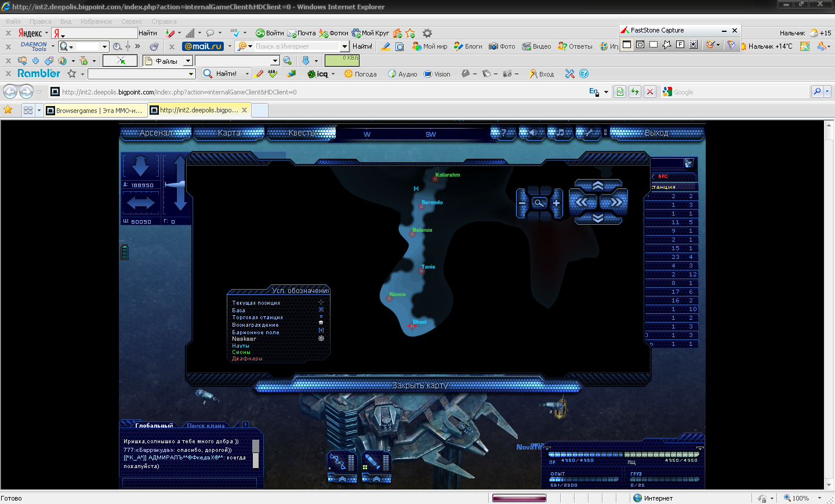Click the magnifier between map zoom buttons
This screenshot has width=835, height=504.
tap(539, 203)
